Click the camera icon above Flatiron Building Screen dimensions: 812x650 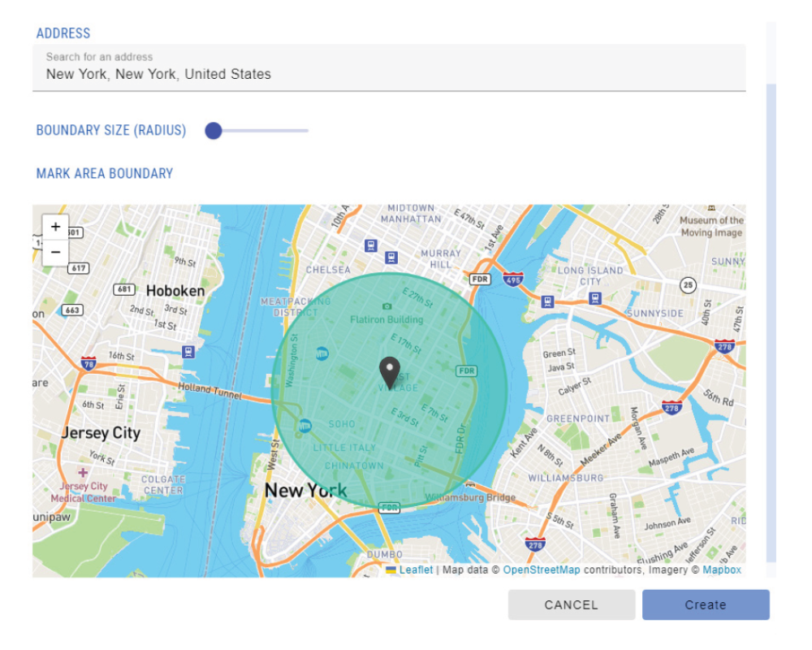tap(387, 305)
